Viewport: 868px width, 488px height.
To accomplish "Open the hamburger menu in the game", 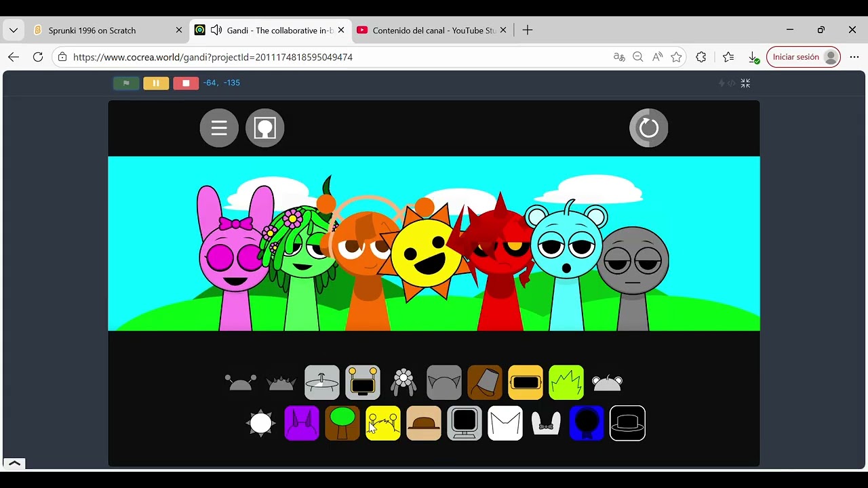I will (219, 127).
